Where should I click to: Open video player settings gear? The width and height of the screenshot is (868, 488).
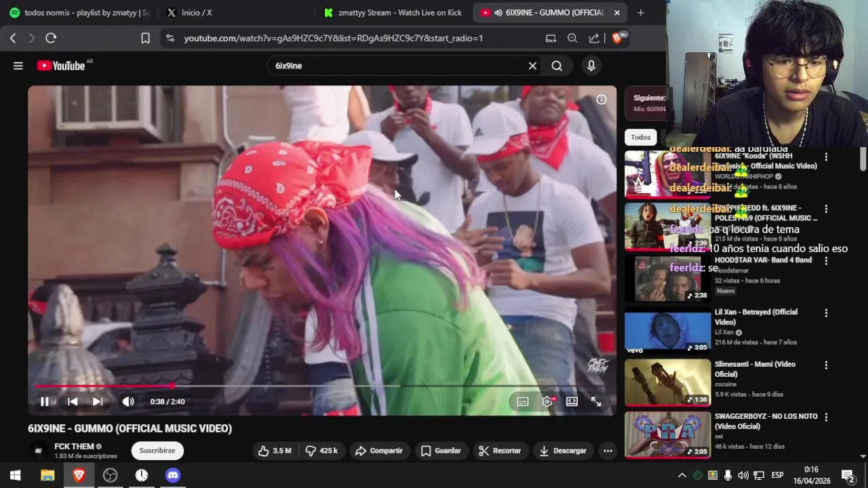coord(547,401)
